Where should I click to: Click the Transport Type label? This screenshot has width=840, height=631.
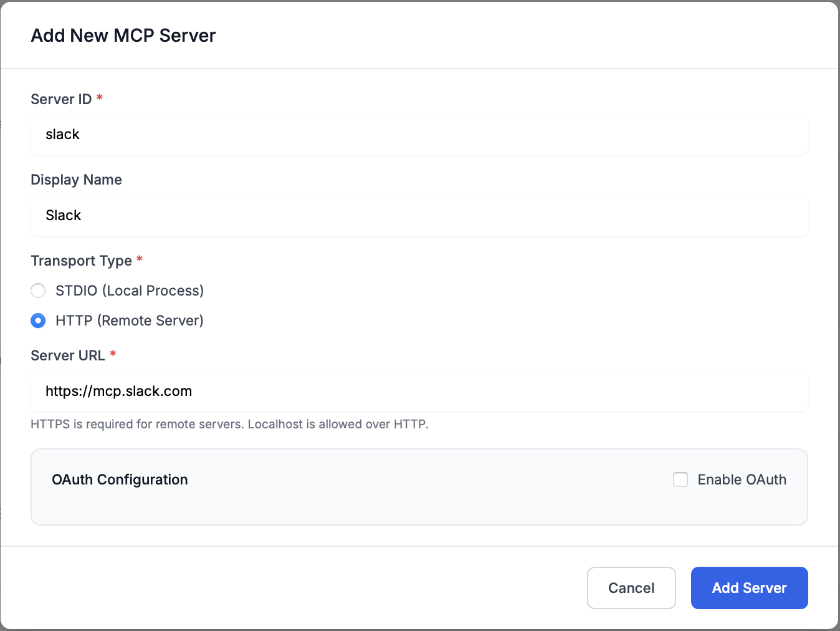82,261
